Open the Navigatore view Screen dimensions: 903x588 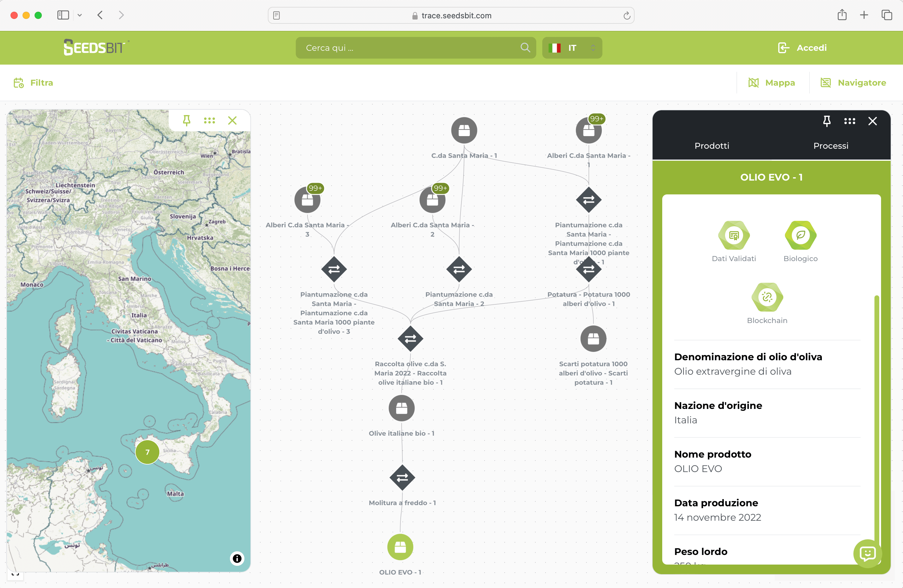click(x=853, y=83)
